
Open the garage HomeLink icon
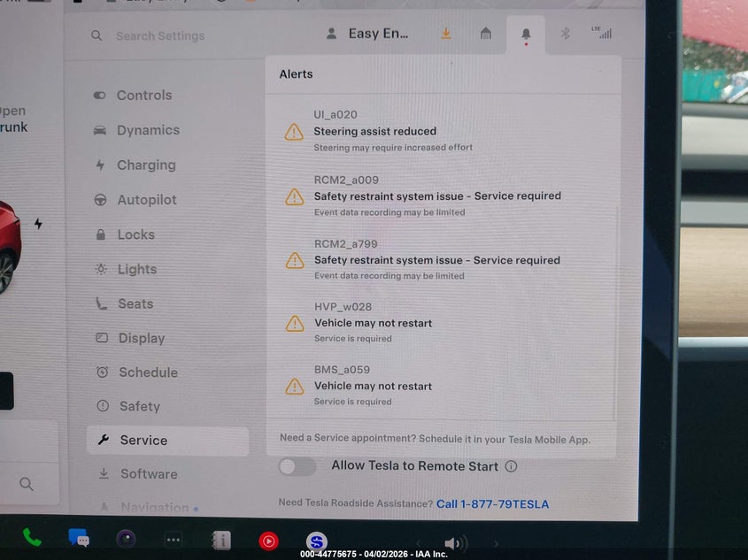[485, 34]
